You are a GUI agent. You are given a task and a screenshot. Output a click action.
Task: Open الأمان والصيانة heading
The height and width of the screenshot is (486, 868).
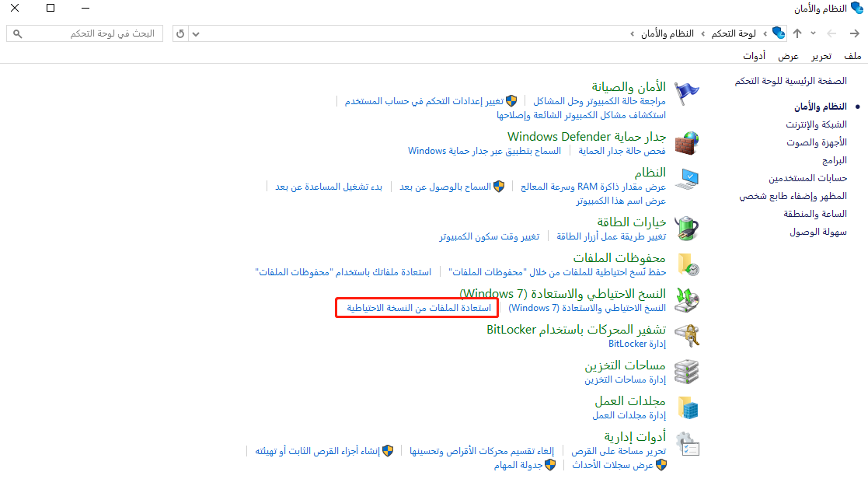pos(629,87)
